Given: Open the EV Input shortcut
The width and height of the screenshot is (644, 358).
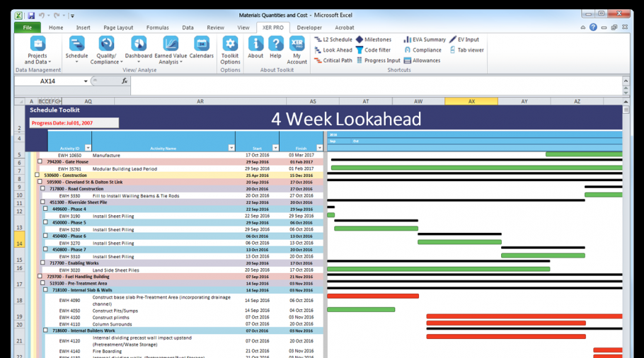Looking at the screenshot, I should [464, 40].
